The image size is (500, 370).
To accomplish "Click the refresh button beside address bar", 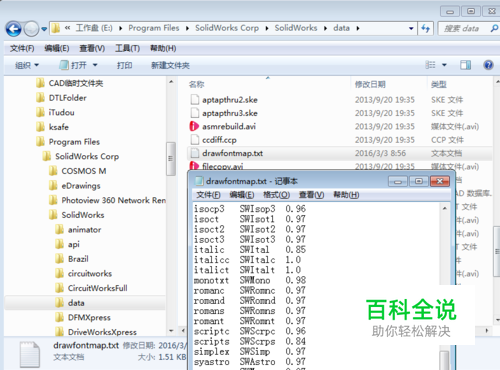I will tap(425, 28).
